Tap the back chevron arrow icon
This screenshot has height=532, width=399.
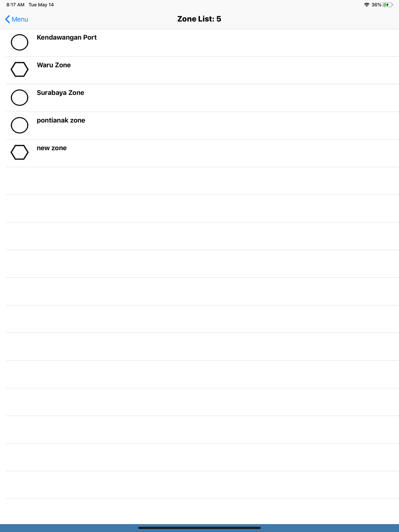pos(7,19)
